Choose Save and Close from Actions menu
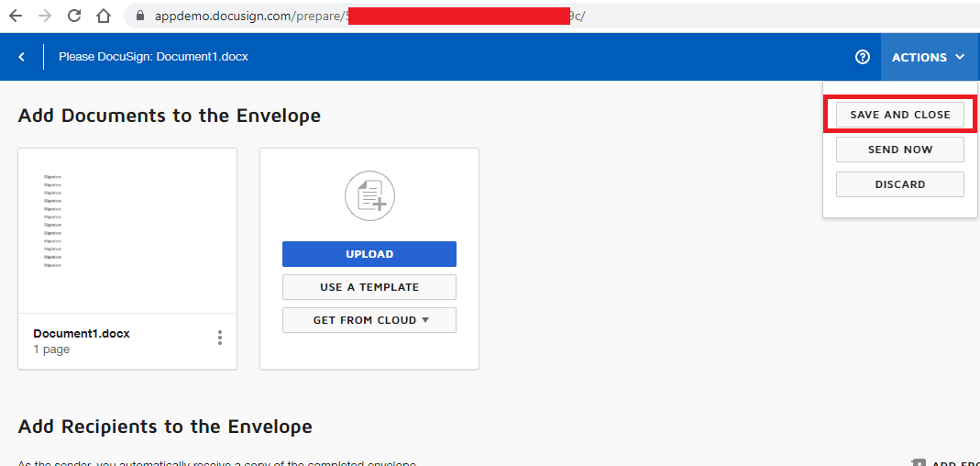980x466 pixels. pyautogui.click(x=900, y=115)
